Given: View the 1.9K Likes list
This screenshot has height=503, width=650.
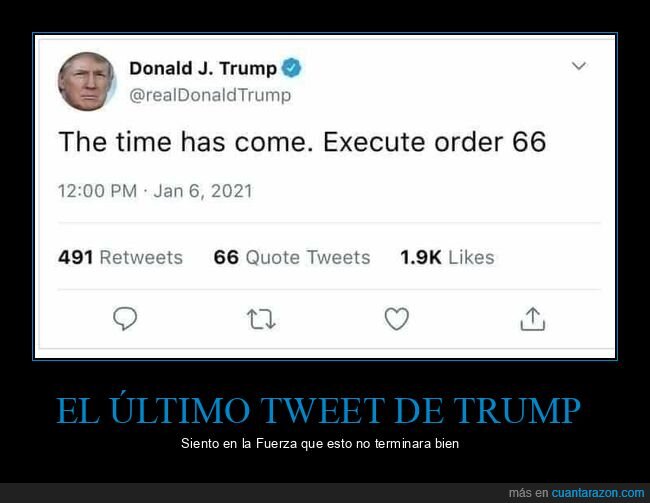Looking at the screenshot, I should tap(447, 257).
